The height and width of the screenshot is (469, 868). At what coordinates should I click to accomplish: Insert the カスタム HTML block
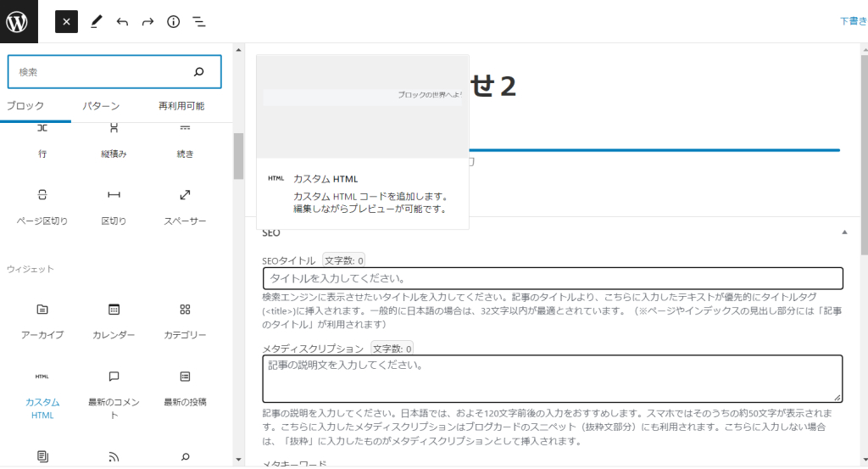pos(42,394)
